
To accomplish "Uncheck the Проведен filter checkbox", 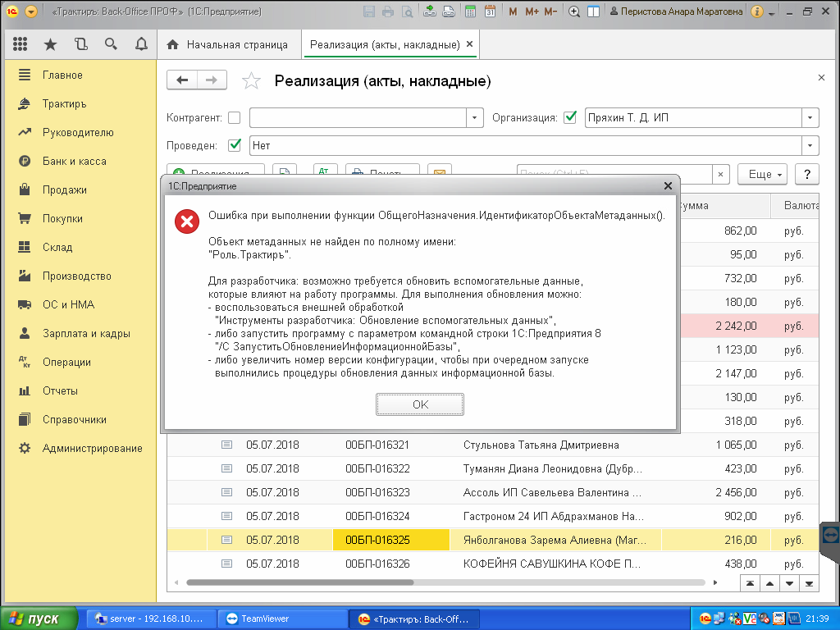I will pyautogui.click(x=235, y=145).
